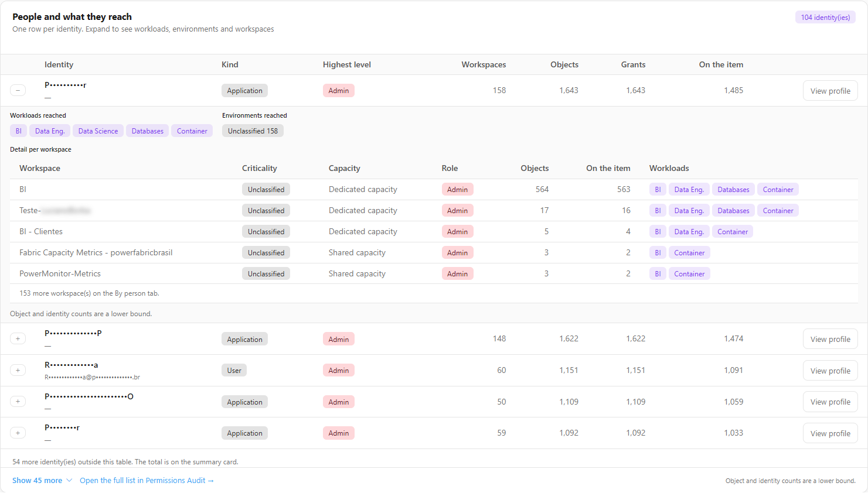View profile for identity with 1,643 objects

click(x=830, y=91)
